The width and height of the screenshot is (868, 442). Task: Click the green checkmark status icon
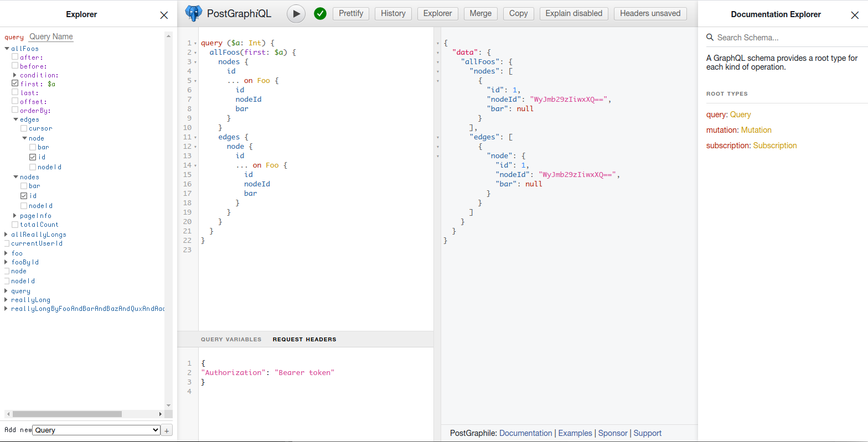click(x=320, y=14)
